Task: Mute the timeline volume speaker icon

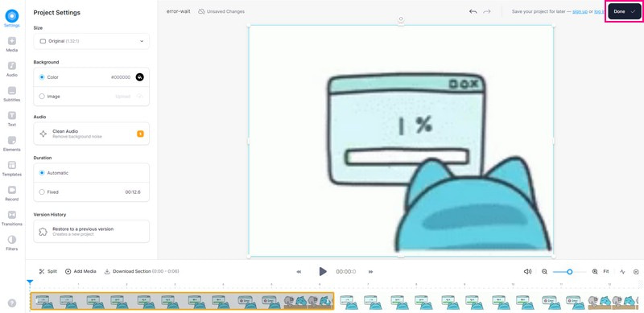Action: point(528,271)
